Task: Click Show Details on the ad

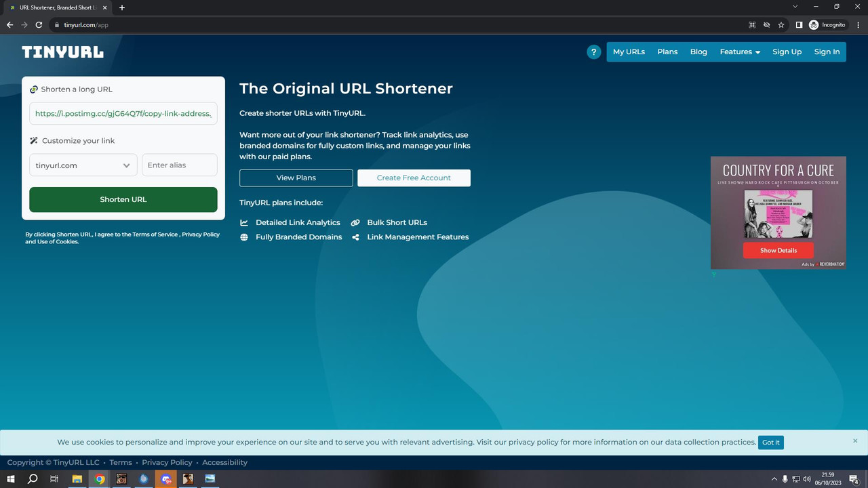Action: (x=778, y=250)
